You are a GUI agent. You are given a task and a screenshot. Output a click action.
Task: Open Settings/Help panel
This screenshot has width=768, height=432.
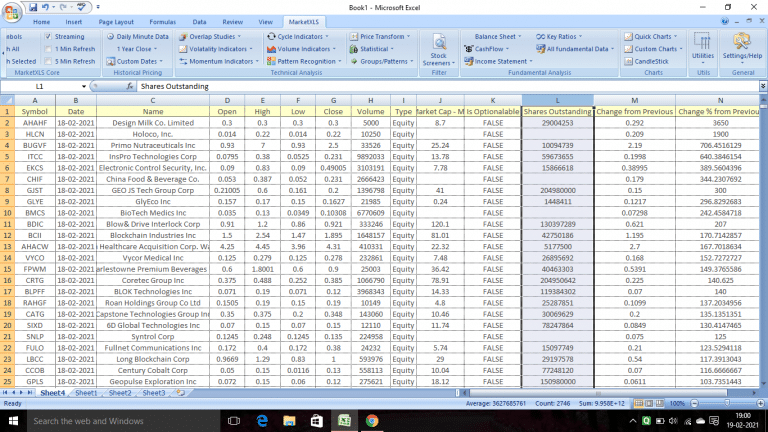742,48
